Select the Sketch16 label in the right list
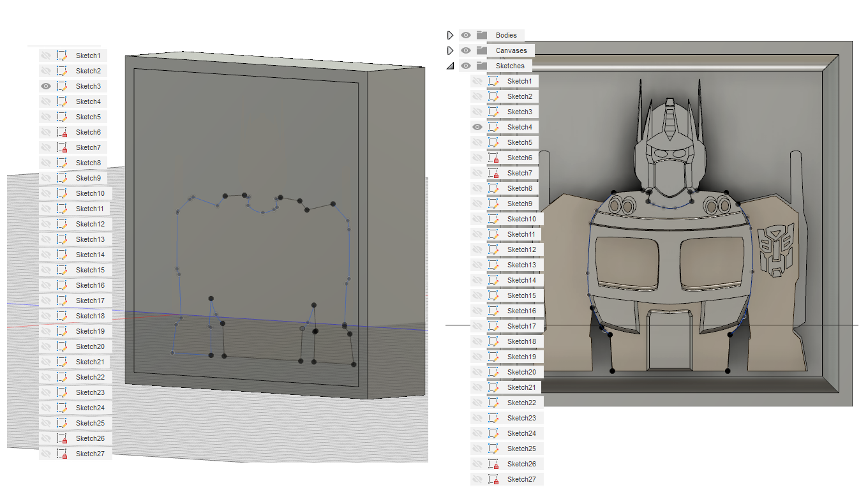This screenshot has height=490, width=868. tap(521, 311)
